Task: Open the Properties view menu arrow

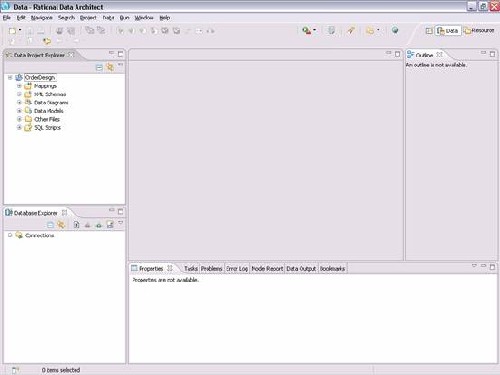Action: click(x=474, y=266)
